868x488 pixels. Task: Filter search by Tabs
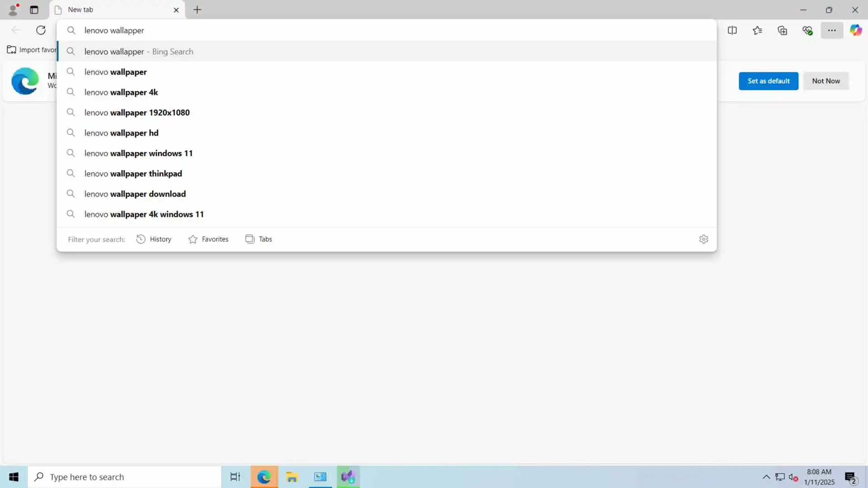(x=259, y=239)
